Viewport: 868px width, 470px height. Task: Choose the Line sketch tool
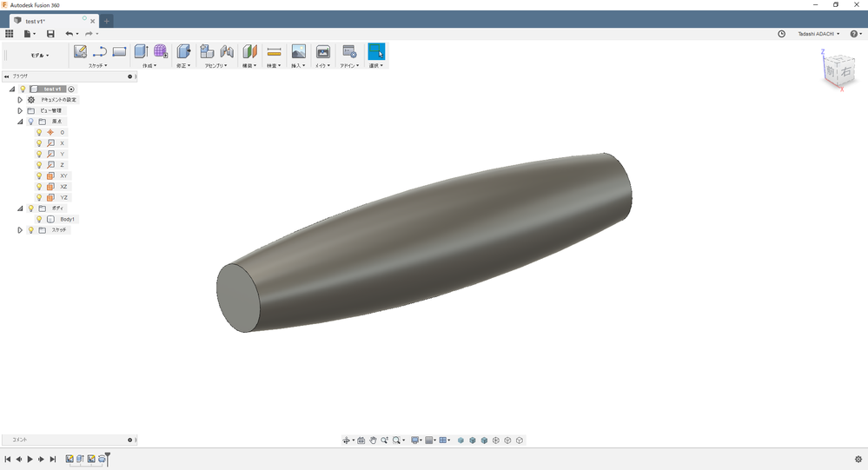click(x=100, y=52)
